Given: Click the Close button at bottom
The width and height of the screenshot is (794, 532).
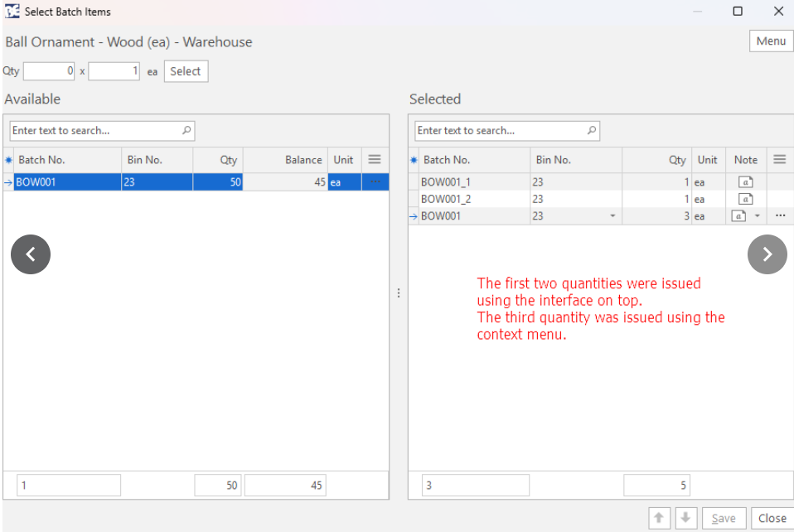Looking at the screenshot, I should pos(772,519).
